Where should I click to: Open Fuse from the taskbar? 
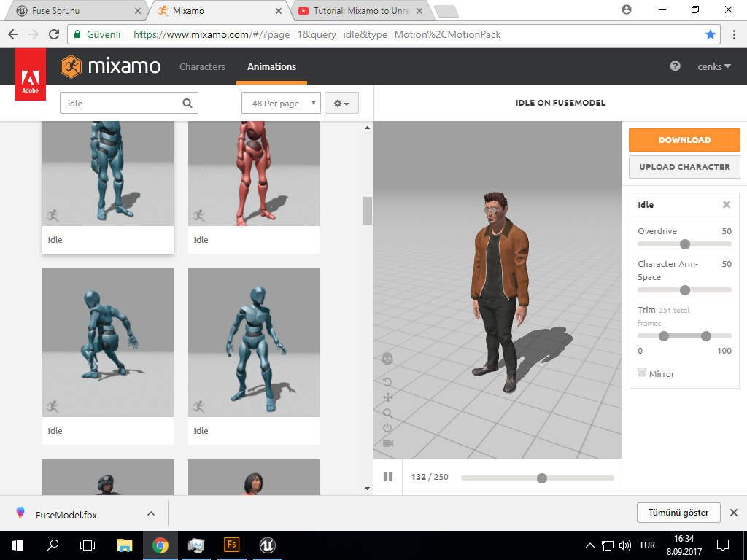coord(232,545)
